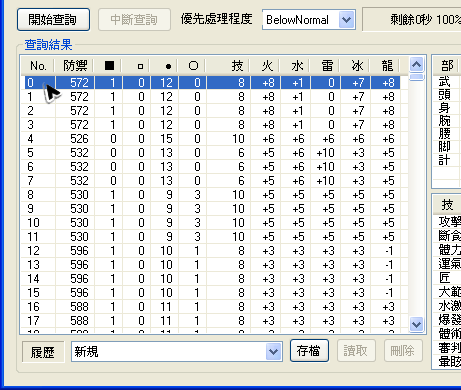Viewport: 461px width, 390px height.
Task: Sort by 水 column header
Action: [x=296, y=66]
